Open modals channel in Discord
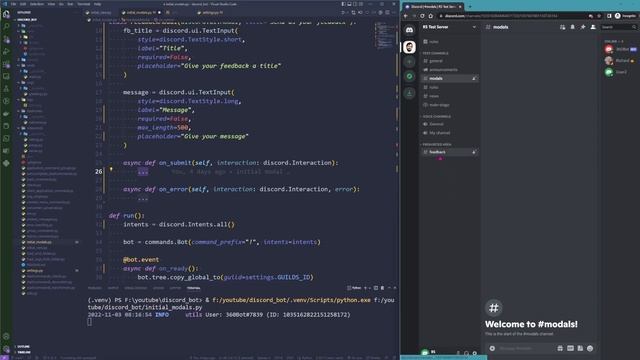This screenshot has height=360, width=640. [x=449, y=78]
